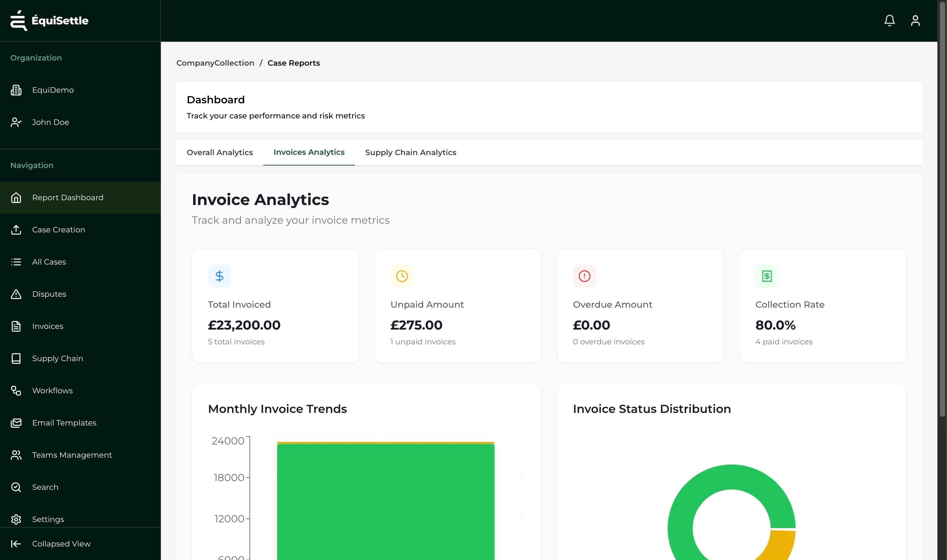Image resolution: width=947 pixels, height=560 pixels.
Task: Click the '5 total invoices' text
Action: pos(236,342)
